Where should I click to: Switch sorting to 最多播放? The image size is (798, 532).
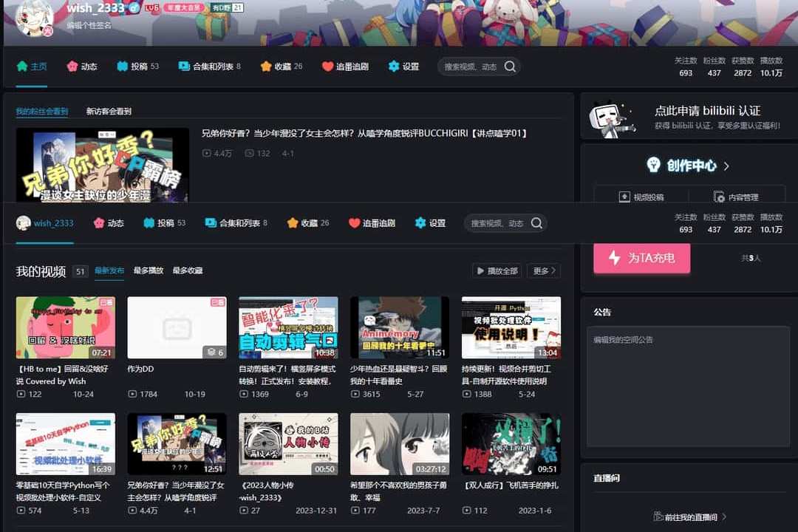(148, 271)
